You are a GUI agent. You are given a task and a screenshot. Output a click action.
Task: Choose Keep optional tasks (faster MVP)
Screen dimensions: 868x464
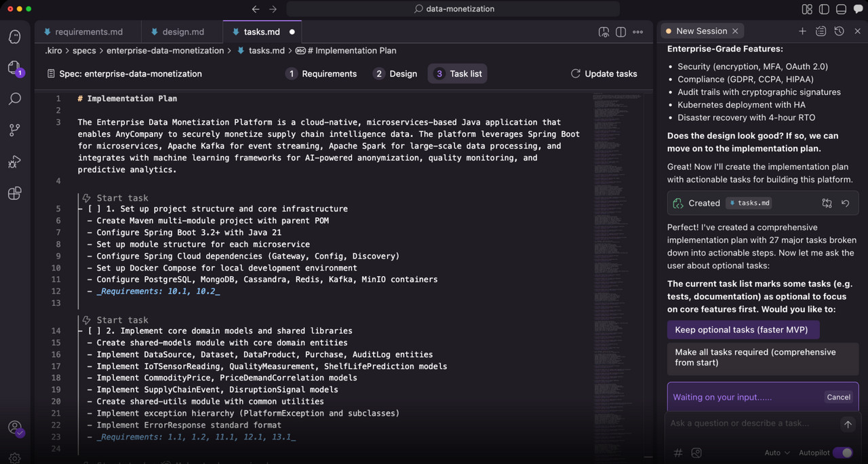[x=743, y=330]
